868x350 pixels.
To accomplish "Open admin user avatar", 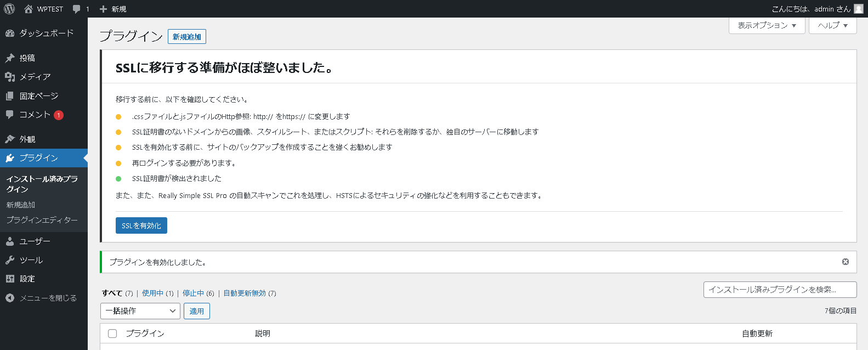I will (x=859, y=9).
